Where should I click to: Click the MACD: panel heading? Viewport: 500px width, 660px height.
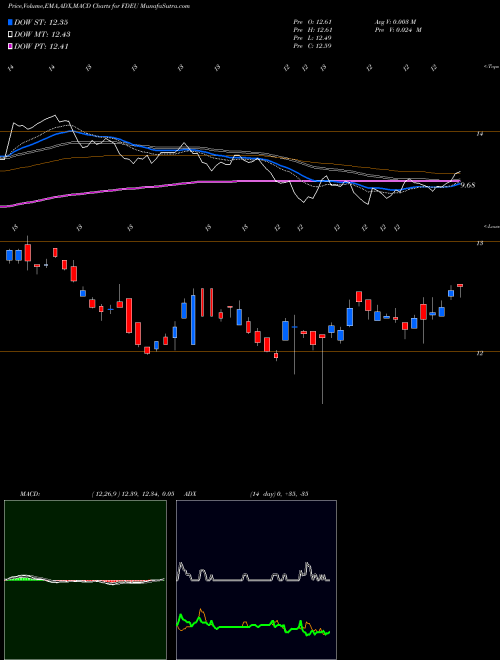29,494
